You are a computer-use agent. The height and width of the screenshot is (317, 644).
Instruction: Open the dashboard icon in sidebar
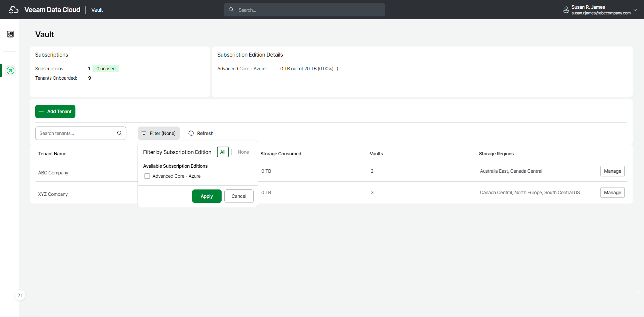pyautogui.click(x=10, y=34)
